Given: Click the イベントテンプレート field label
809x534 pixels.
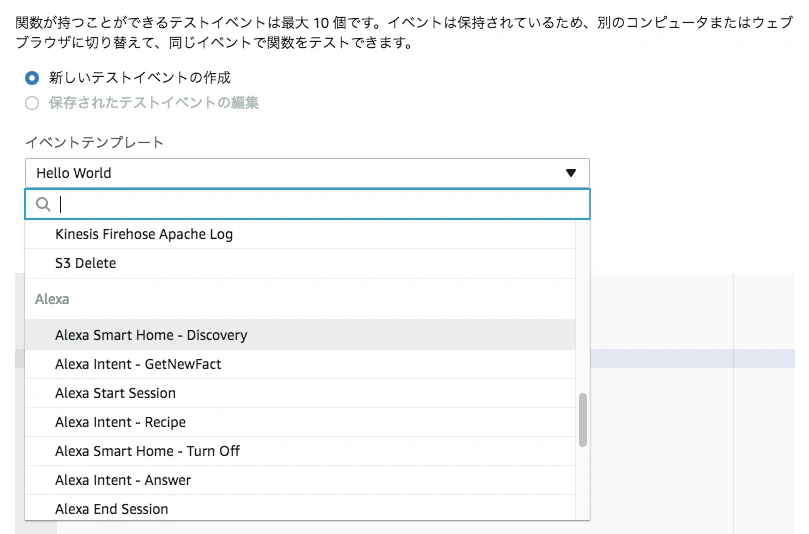Looking at the screenshot, I should 94,142.
